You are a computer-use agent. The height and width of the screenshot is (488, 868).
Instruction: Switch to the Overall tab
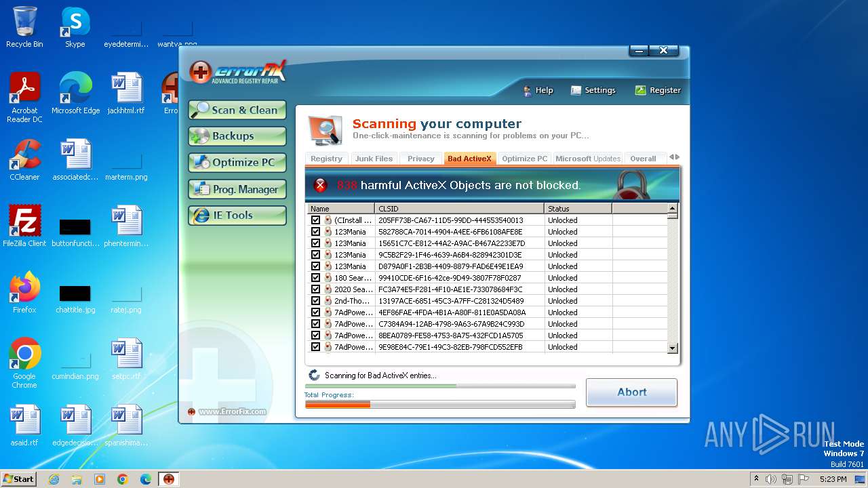point(643,159)
